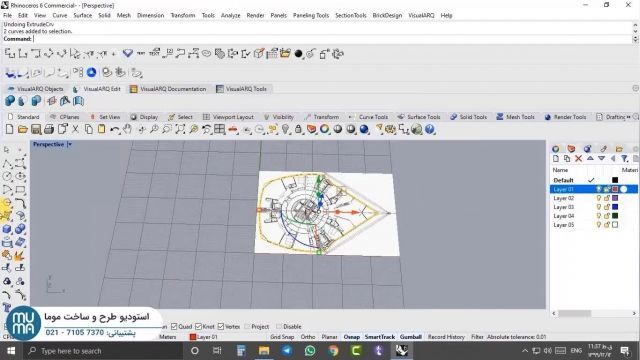The height and width of the screenshot is (360, 640).
Task: Click the four-viewport layout icon
Action: coord(220,129)
